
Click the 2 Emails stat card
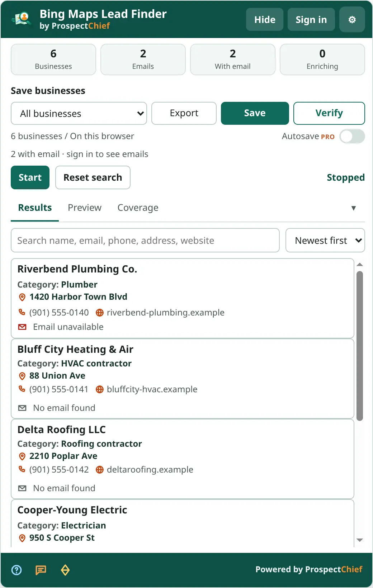click(143, 60)
